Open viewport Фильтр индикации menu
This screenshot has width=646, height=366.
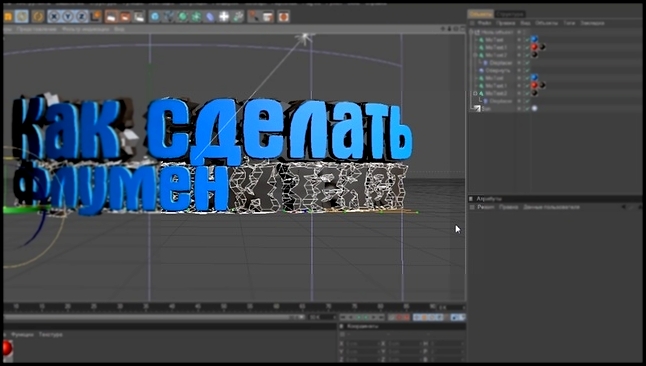(x=85, y=29)
